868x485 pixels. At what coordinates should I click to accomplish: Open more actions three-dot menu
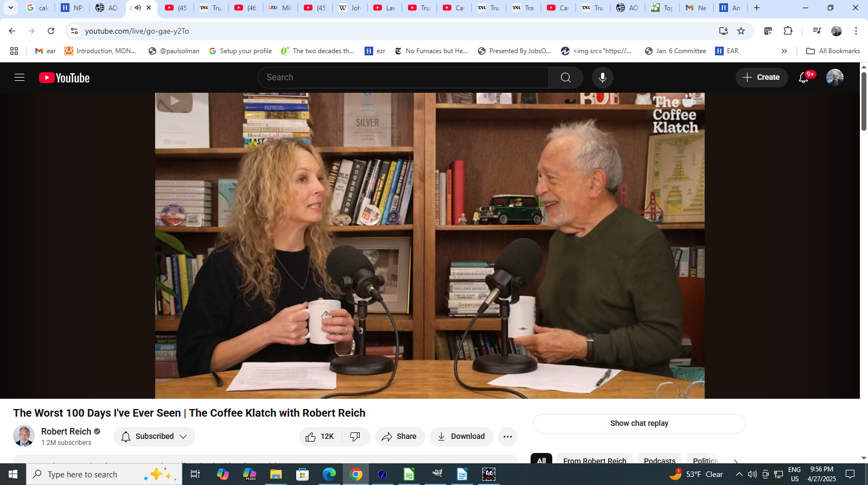pyautogui.click(x=507, y=436)
